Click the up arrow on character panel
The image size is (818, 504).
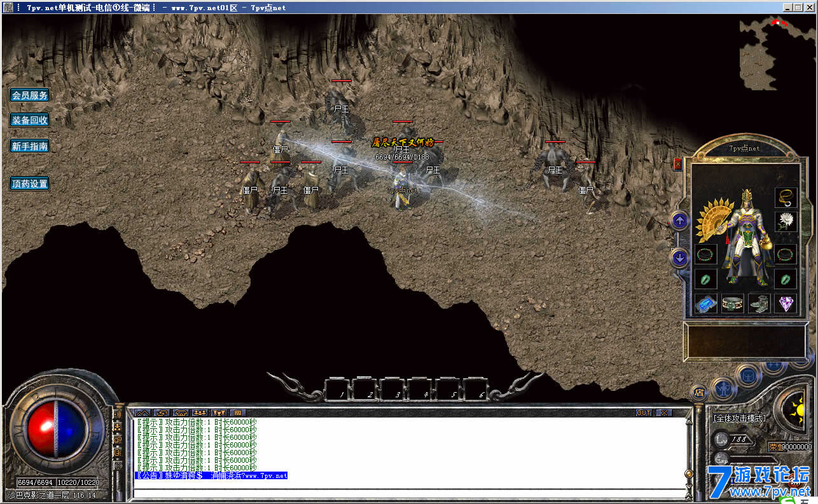tap(680, 221)
